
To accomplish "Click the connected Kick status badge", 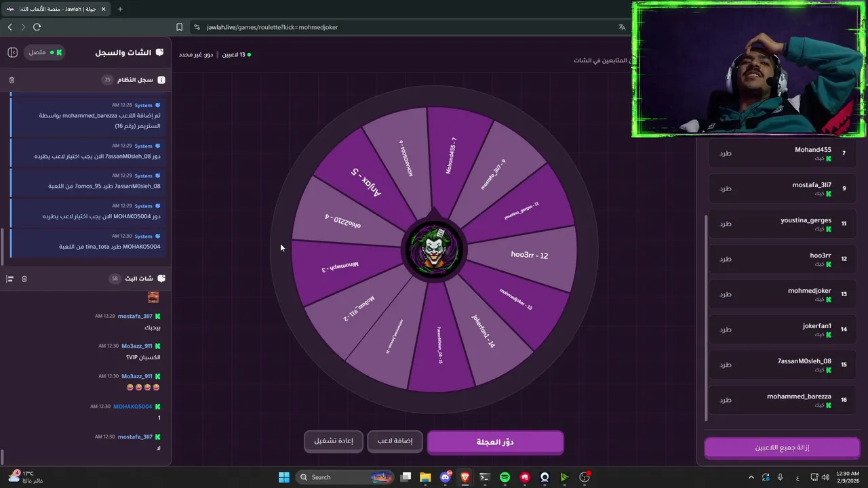I will click(x=45, y=52).
